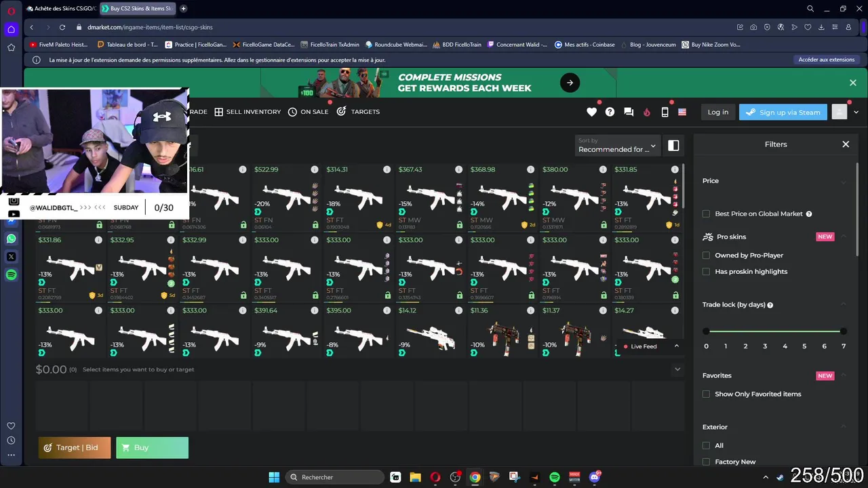Image resolution: width=868 pixels, height=488 pixels.
Task: Open Spotify from the Opera sidebar
Action: coord(12,274)
